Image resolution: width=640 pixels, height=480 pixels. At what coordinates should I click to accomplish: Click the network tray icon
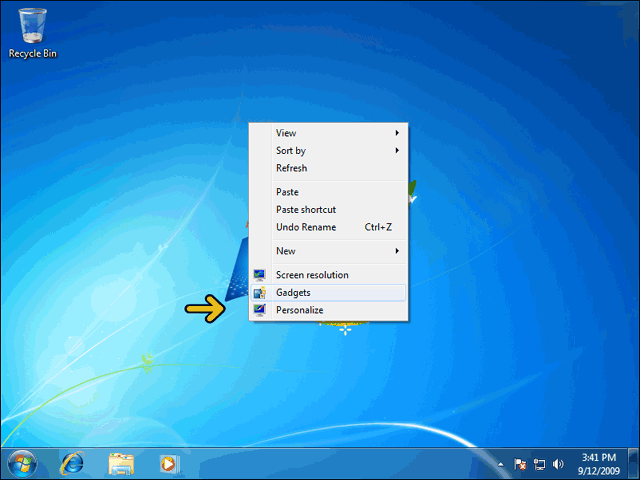coord(539,464)
